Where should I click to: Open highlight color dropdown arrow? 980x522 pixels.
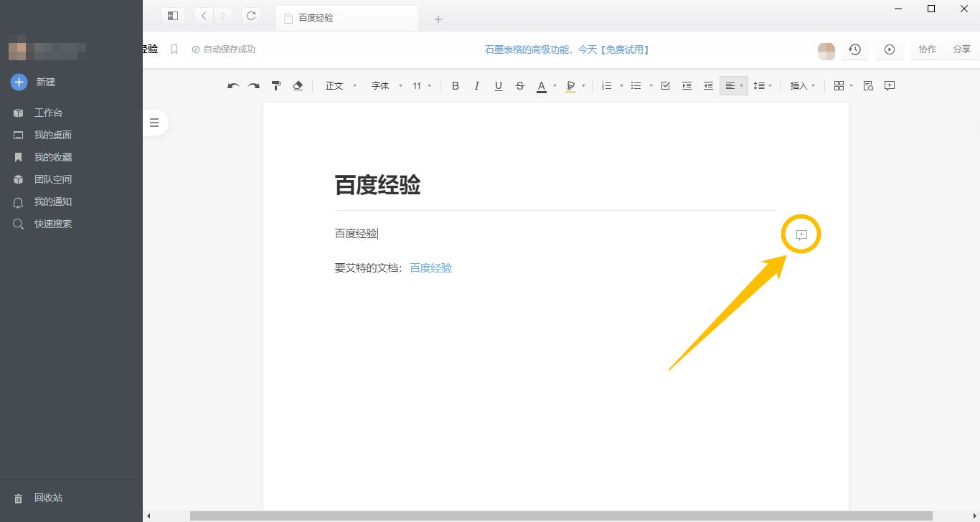(x=583, y=86)
